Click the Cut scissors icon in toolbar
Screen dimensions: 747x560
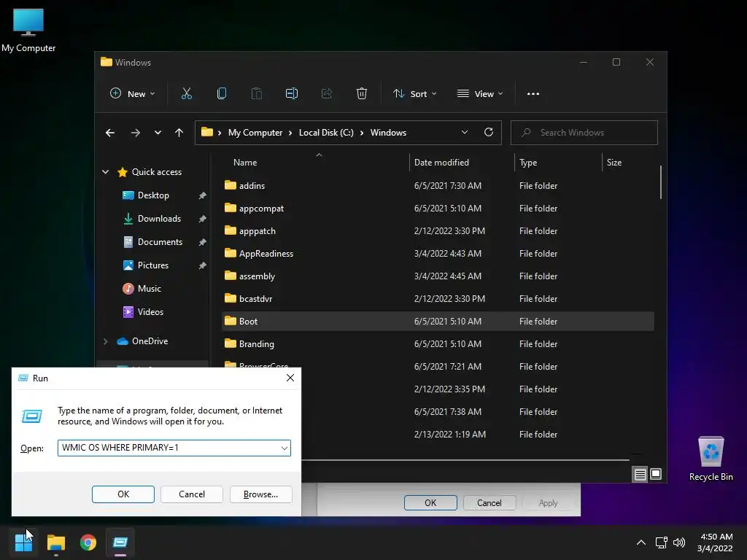tap(186, 94)
